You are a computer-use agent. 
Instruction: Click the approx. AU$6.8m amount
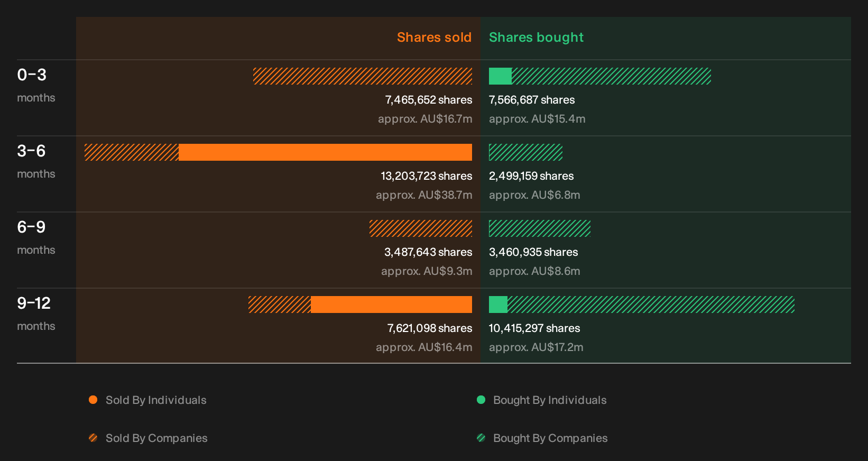(x=534, y=195)
